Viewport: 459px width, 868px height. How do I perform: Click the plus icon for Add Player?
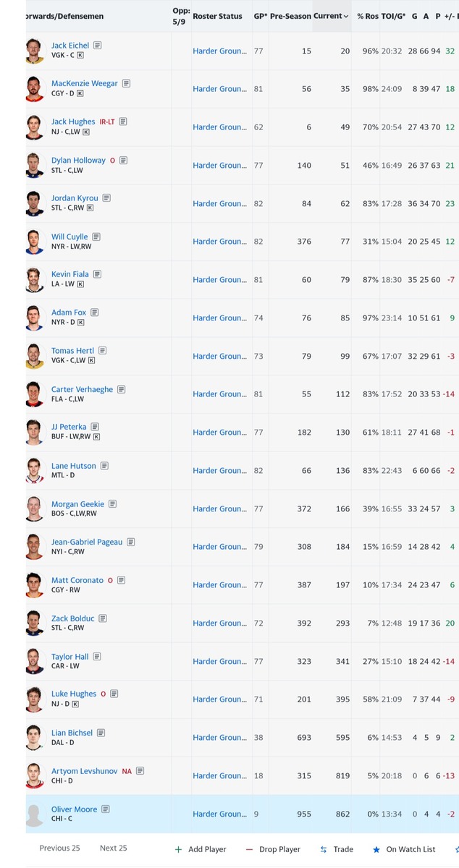pos(178,849)
